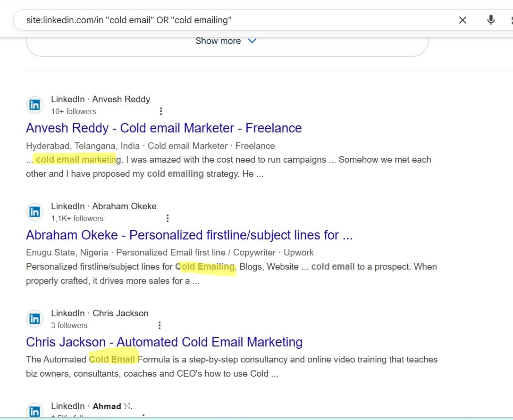Open the three-dot menu for Anvesh Reddy result
This screenshot has width=513, height=420.
[161, 111]
